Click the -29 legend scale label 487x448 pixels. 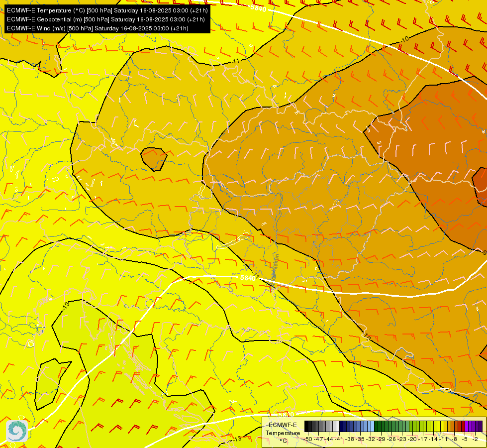(x=381, y=439)
